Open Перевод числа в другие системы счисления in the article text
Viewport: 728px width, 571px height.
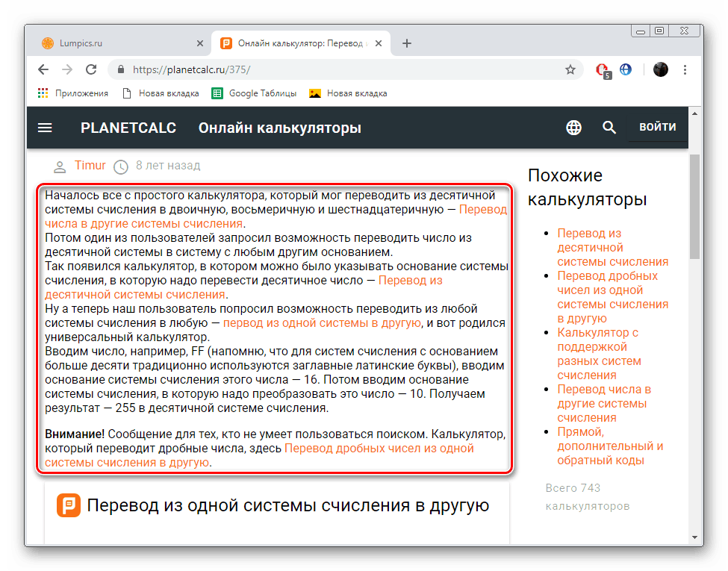coord(276,216)
